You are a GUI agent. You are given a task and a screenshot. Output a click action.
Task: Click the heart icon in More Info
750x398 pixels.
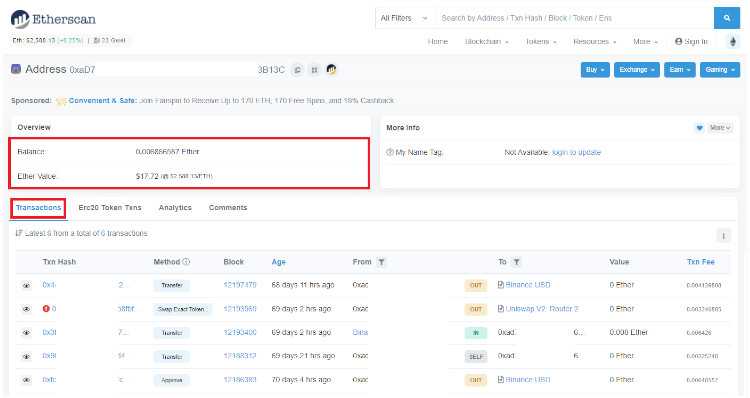click(x=699, y=128)
